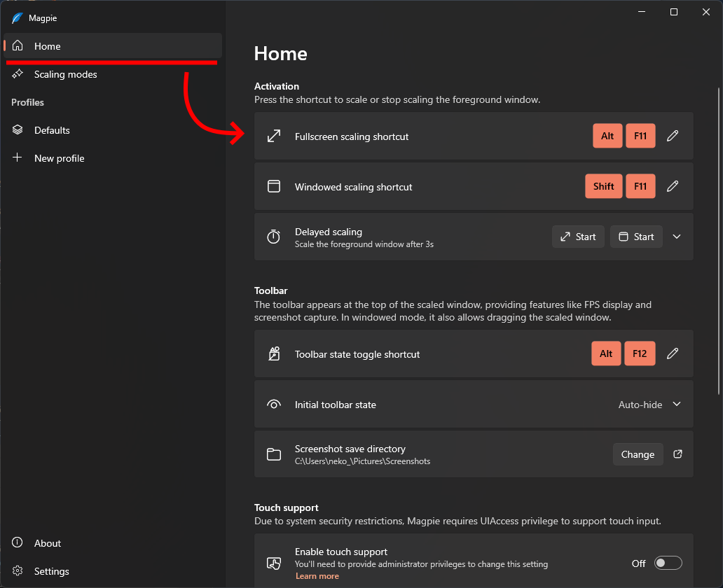Start delayed windowed scaling

pyautogui.click(x=636, y=237)
